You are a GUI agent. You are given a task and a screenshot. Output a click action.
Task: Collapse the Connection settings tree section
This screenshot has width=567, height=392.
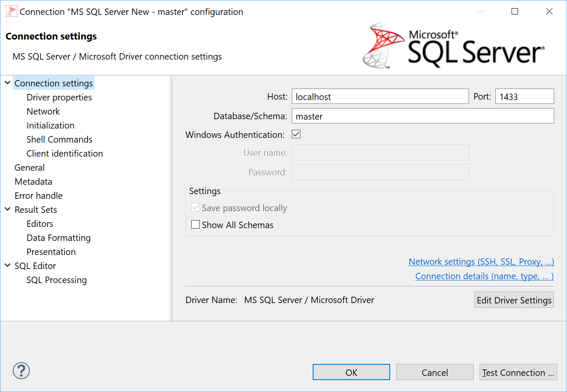7,83
